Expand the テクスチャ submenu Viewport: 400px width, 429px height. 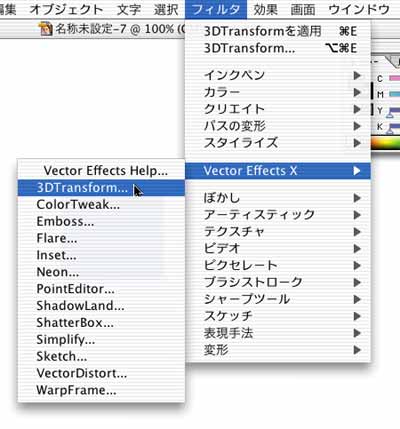[x=278, y=232]
